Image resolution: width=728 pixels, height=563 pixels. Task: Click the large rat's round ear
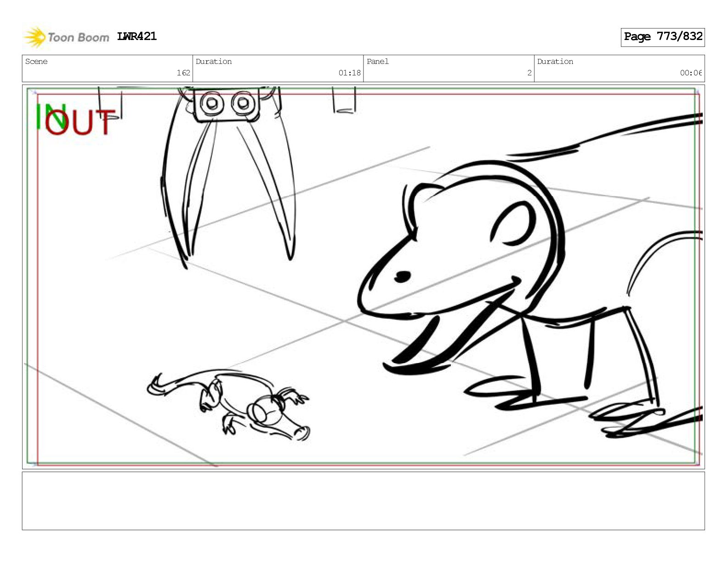512,224
